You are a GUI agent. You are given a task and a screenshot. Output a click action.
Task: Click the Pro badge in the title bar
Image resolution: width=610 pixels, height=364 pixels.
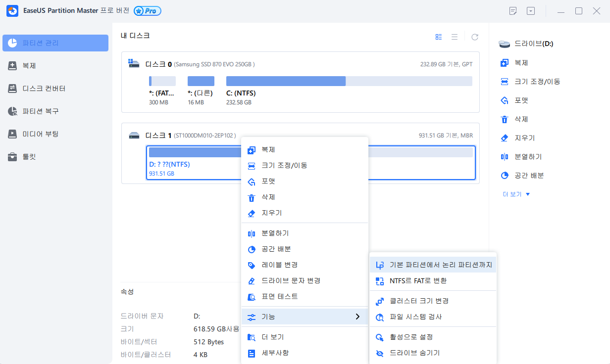click(x=147, y=10)
